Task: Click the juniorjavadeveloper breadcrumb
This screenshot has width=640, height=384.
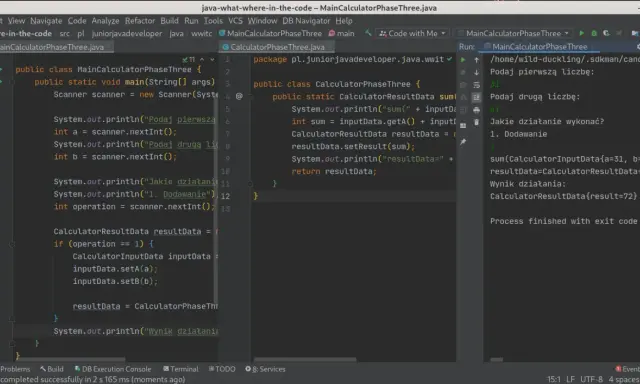Action: point(127,33)
